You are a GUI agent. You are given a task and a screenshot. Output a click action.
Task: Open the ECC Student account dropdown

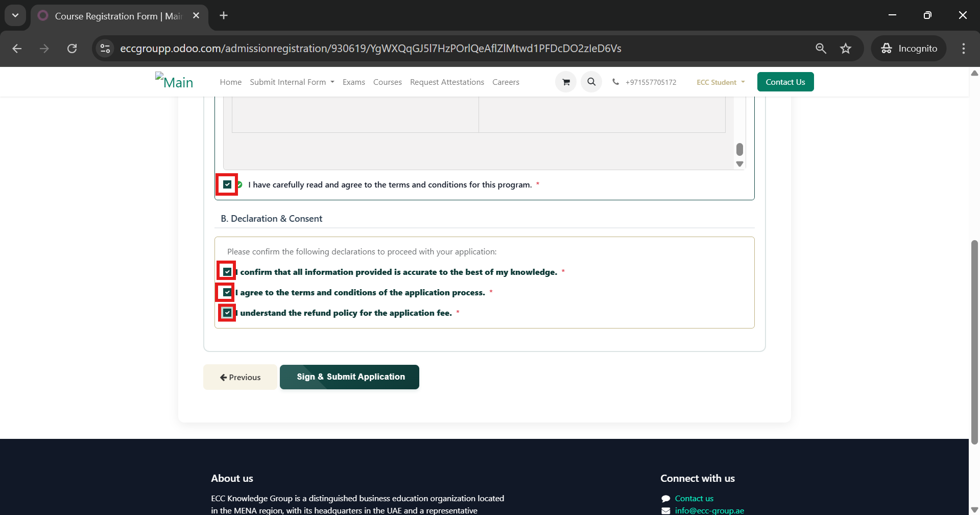point(720,82)
